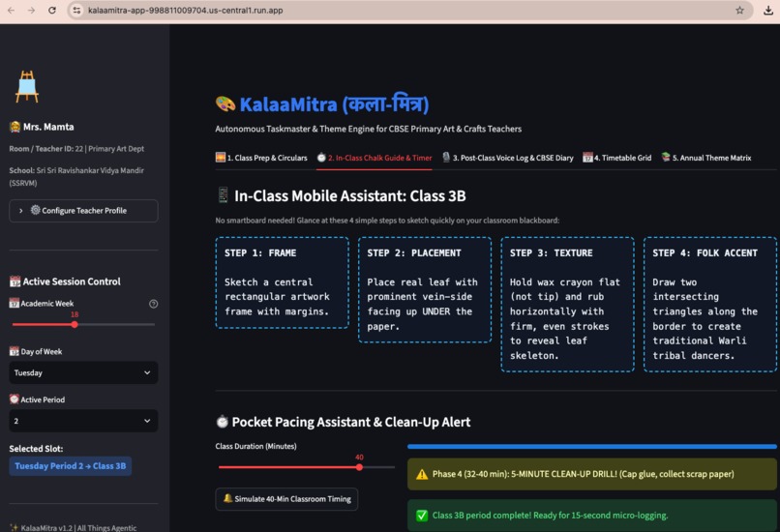
Task: Click gear icon in Configure Teacher Profile
Action: (35, 210)
